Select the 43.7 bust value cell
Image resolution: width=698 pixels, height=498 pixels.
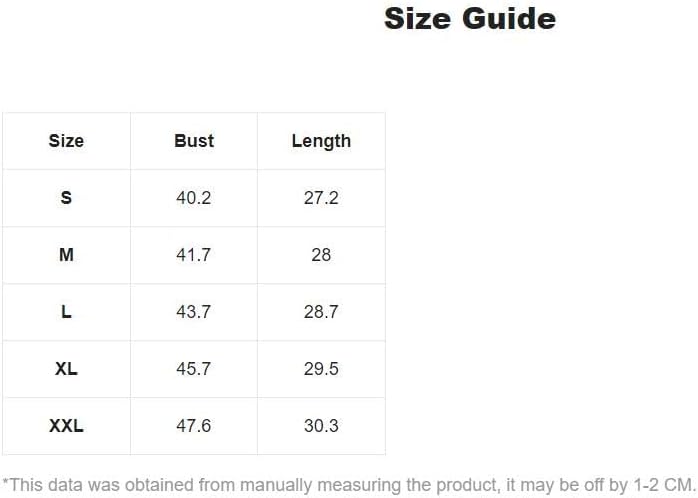coord(194,312)
